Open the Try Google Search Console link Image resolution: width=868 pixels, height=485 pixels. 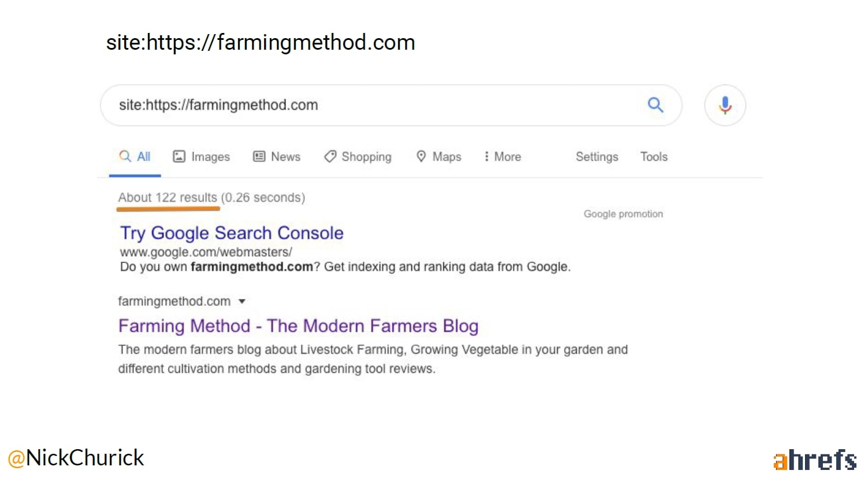pos(231,233)
